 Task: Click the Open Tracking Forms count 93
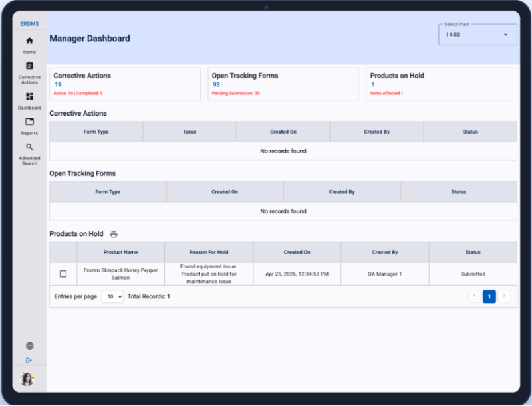click(x=216, y=85)
